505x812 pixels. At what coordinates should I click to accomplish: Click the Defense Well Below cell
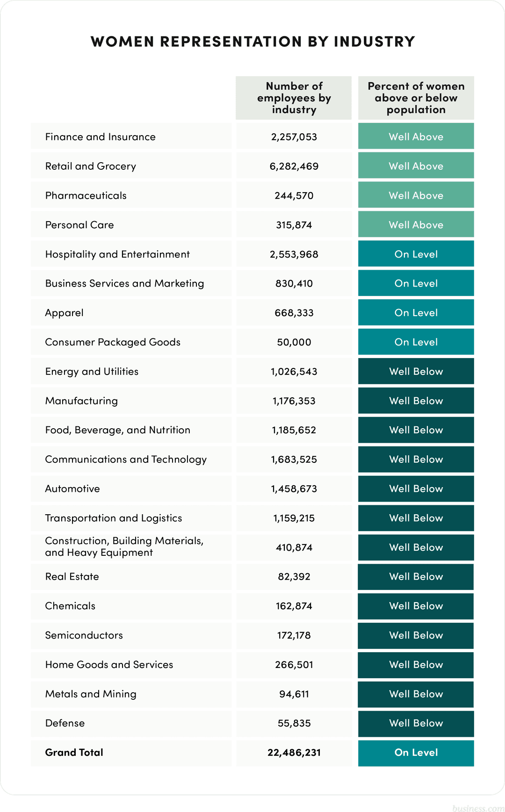[x=416, y=723]
